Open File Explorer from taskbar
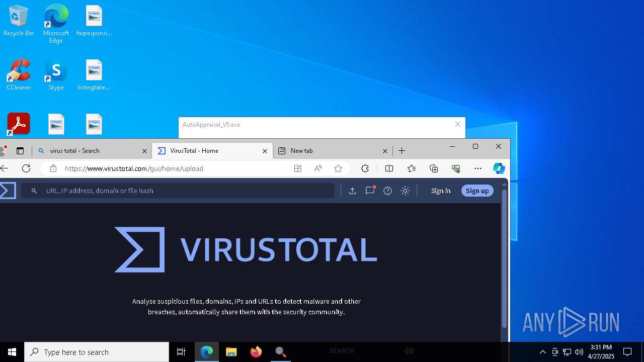The height and width of the screenshot is (362, 644). (231, 352)
